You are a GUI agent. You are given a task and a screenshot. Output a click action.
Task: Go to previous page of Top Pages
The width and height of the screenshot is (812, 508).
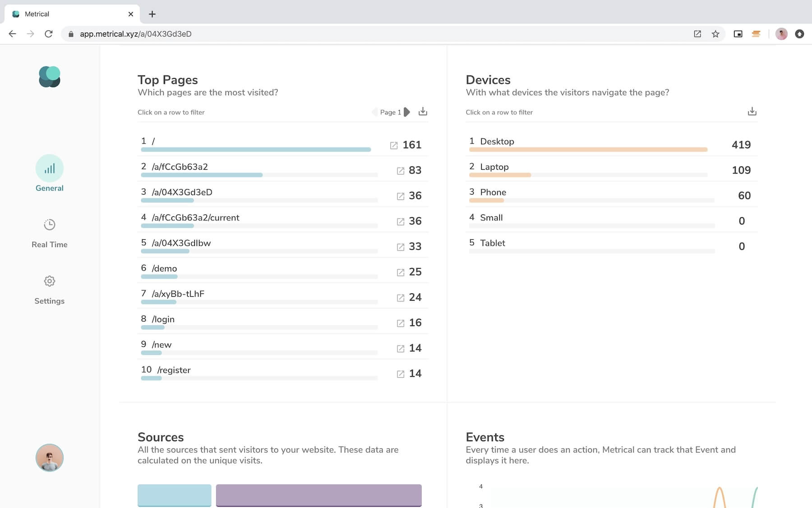coord(374,112)
